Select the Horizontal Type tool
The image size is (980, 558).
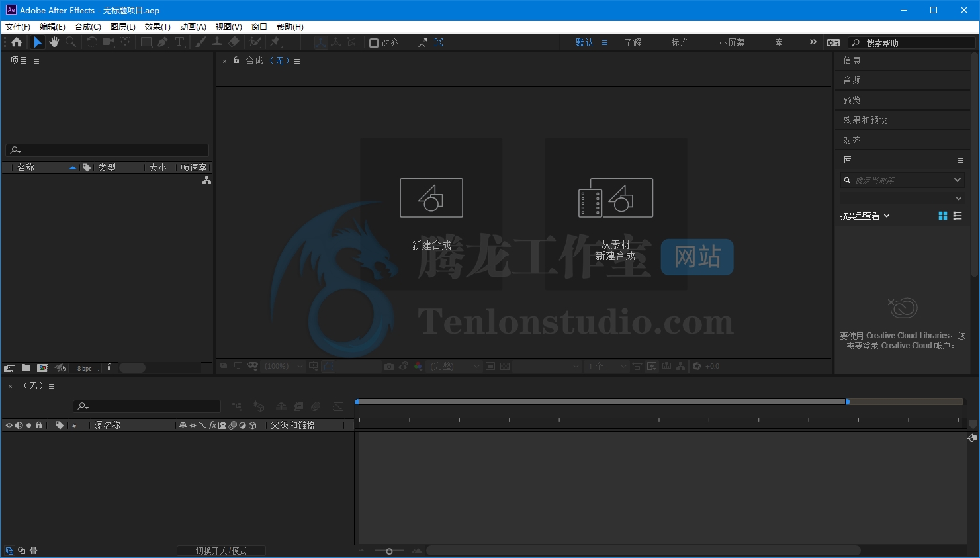coord(179,42)
